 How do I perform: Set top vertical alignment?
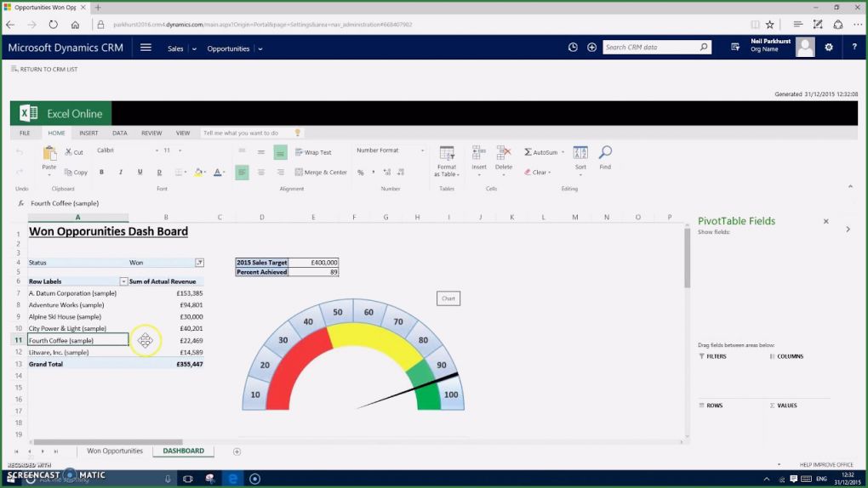pyautogui.click(x=242, y=151)
